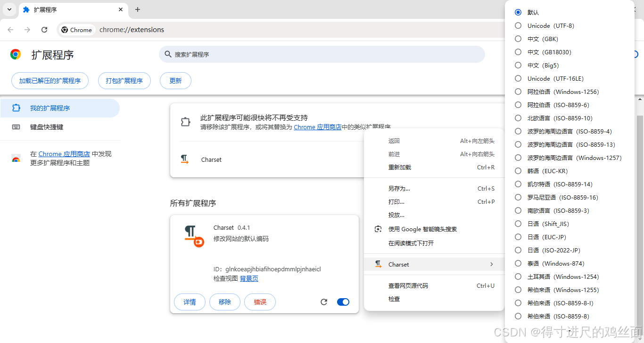Select 罗马尼亚语 (ISO-8859-16) radio

[x=518, y=197]
